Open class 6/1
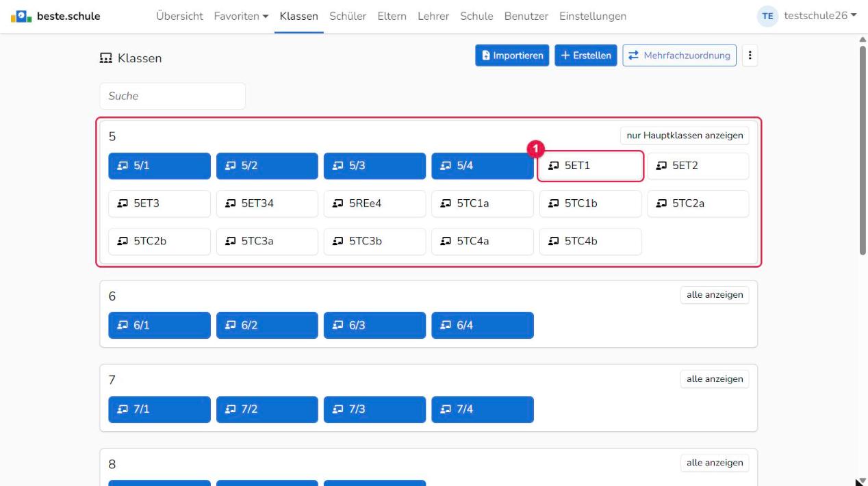868x486 pixels. click(x=159, y=325)
